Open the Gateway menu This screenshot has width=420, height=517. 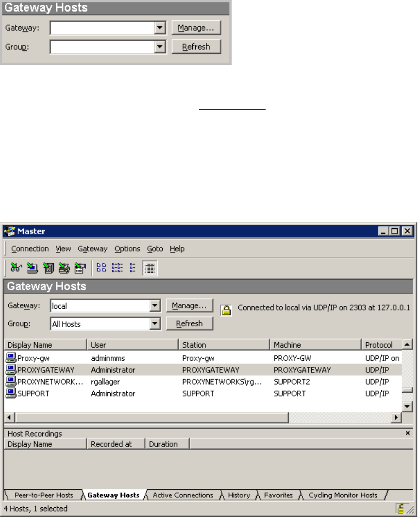(93, 249)
